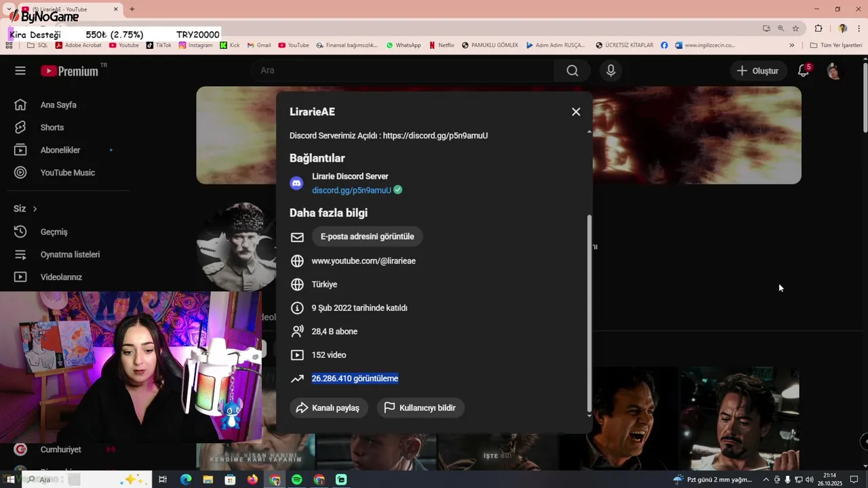Screen dimensions: 868x488
Task: Click the Türkiye country text
Action: (324, 285)
